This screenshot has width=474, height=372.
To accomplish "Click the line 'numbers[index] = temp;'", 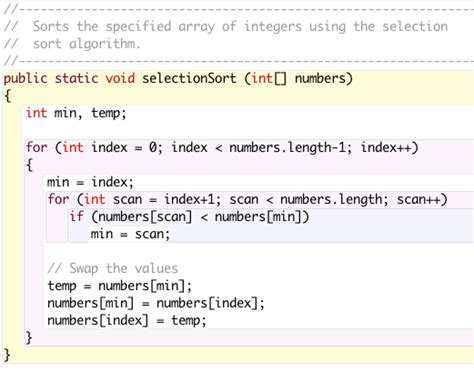I will tap(127, 321).
